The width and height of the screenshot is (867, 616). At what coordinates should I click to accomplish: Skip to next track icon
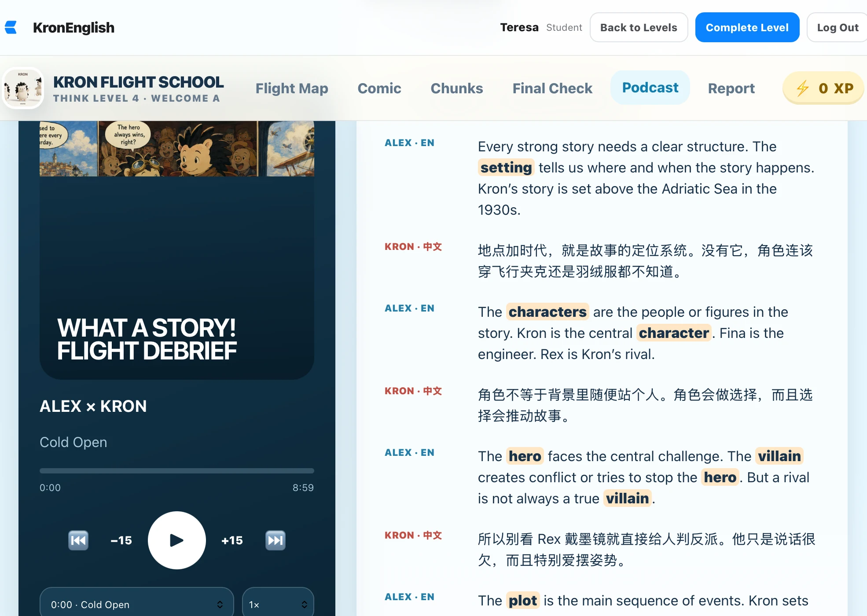point(276,540)
